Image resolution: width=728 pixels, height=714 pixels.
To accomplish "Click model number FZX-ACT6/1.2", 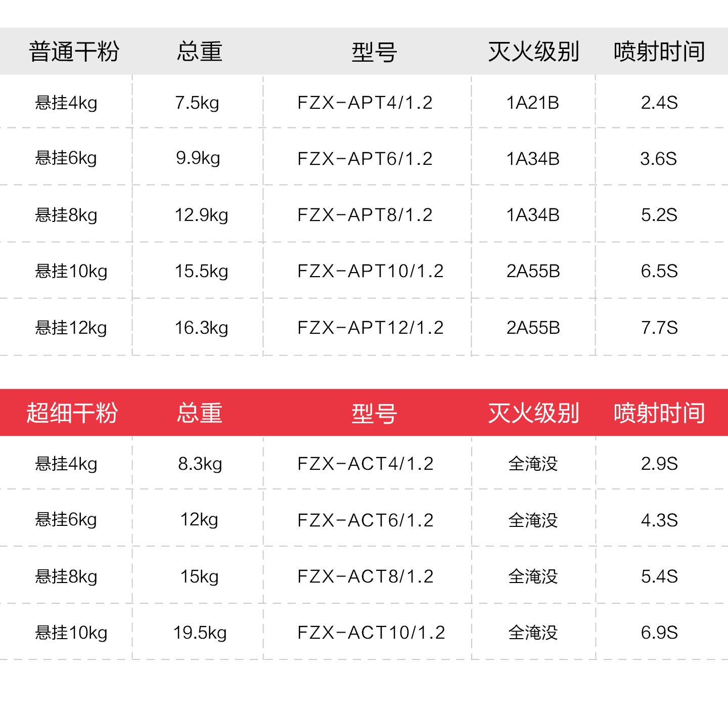I will point(366,520).
